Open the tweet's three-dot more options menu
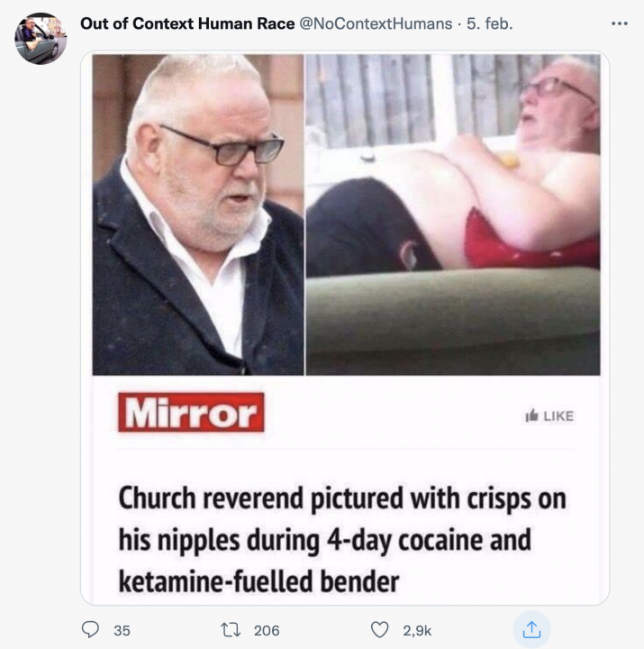 coord(618,23)
